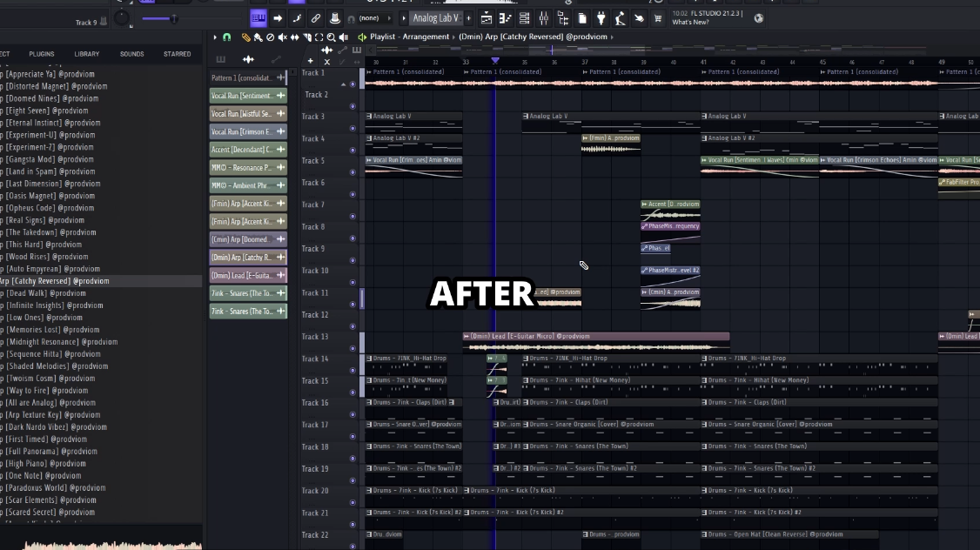Select the Zoom magnifier tool in playlist
Image resolution: width=980 pixels, height=550 pixels.
pos(331,37)
